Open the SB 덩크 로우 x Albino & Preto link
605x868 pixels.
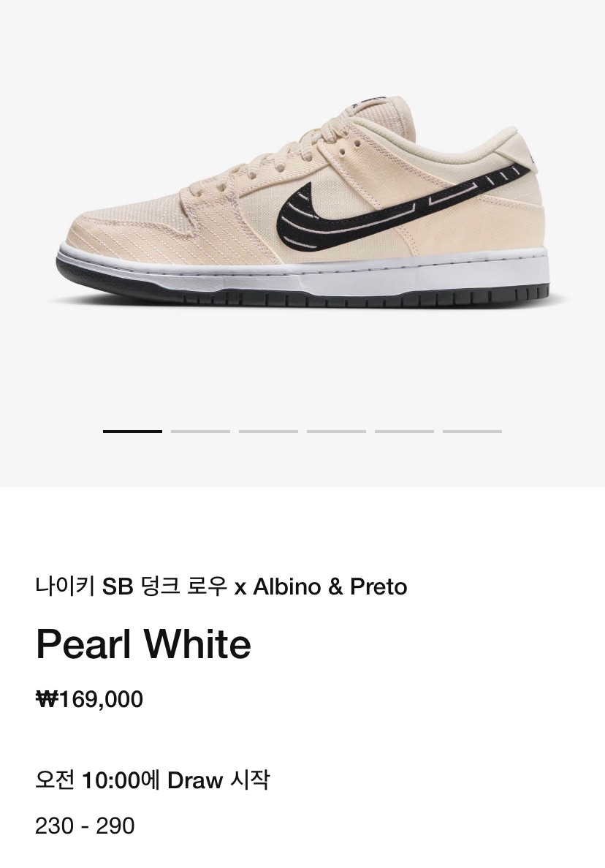tap(221, 586)
